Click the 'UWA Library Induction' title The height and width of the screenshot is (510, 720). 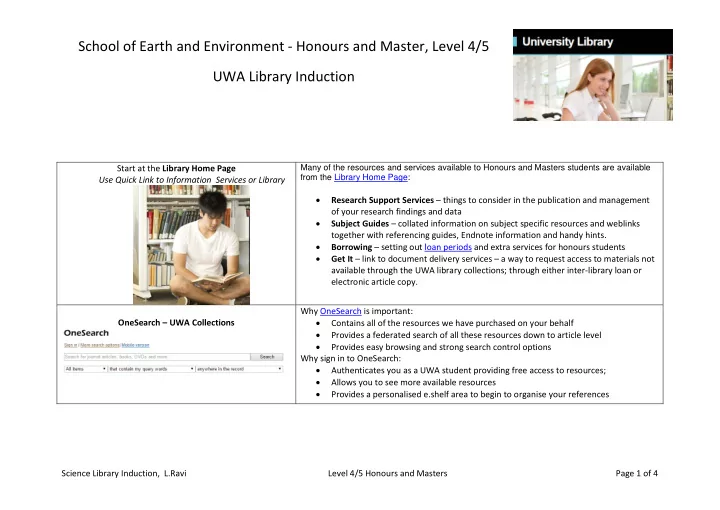pos(283,77)
